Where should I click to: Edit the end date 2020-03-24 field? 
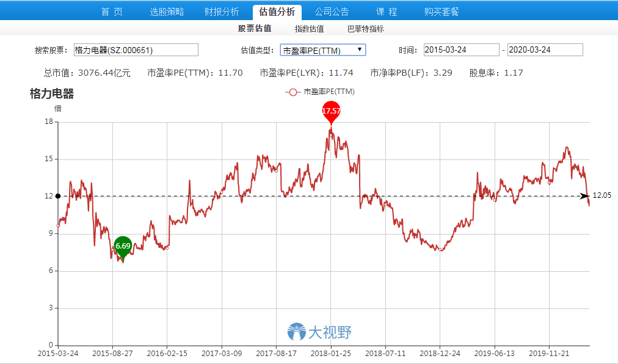coord(545,49)
